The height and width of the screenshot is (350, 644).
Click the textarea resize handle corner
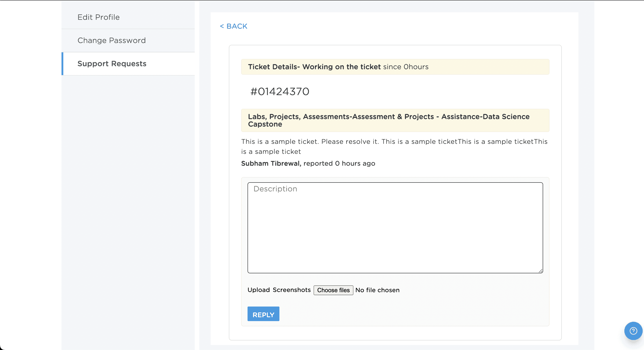coord(541,271)
